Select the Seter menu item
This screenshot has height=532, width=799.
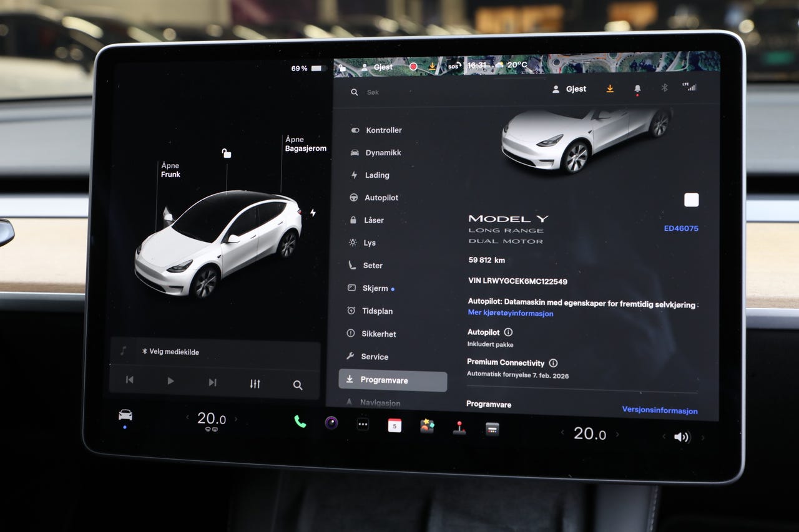[x=365, y=265]
